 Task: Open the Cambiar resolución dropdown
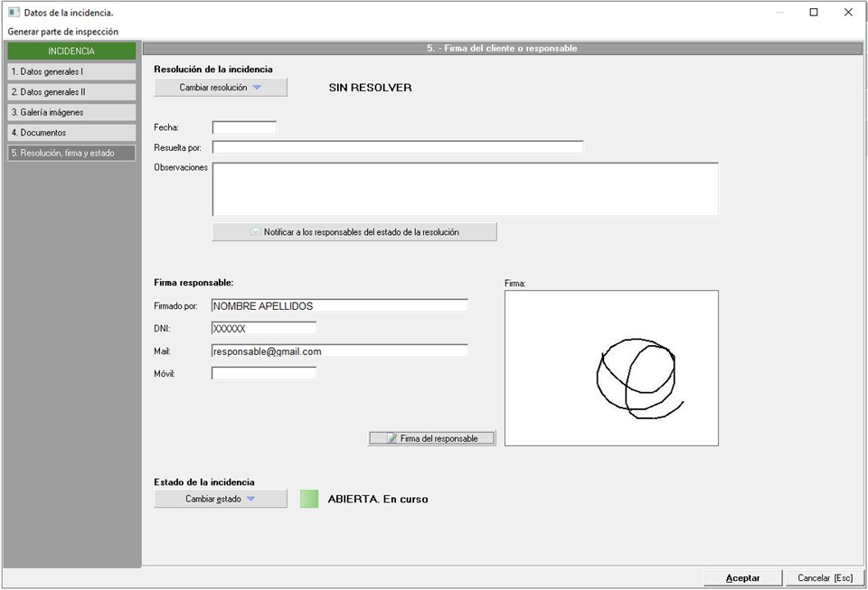[220, 88]
